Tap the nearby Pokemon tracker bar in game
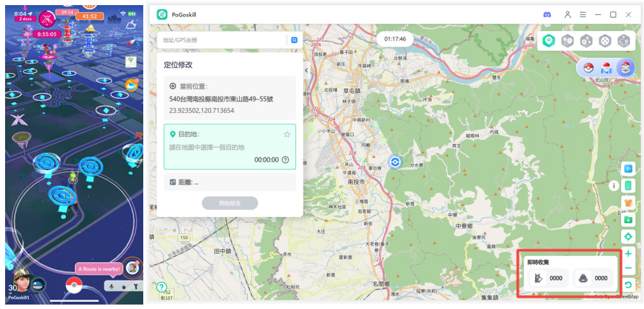Image resolution: width=644 pixels, height=309 pixels. click(124, 286)
